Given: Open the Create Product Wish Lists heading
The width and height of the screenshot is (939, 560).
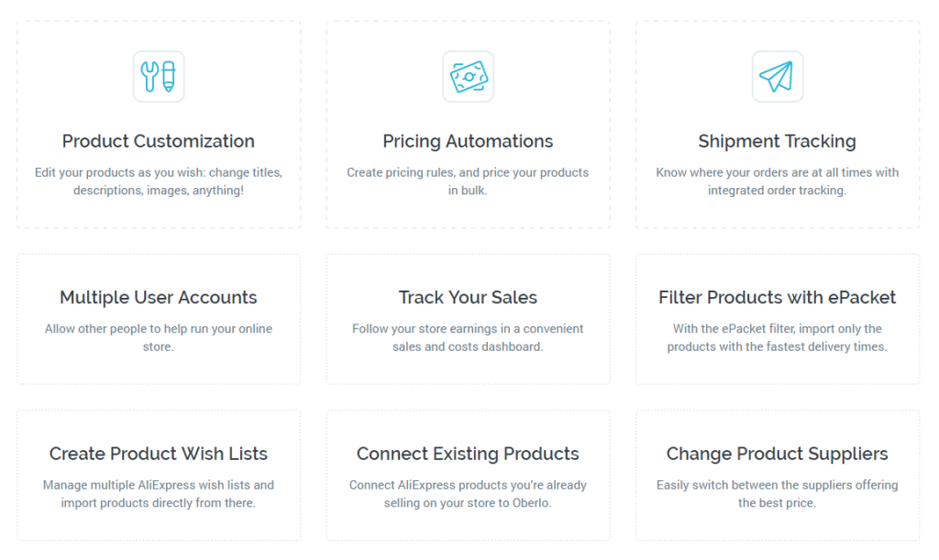Looking at the screenshot, I should pyautogui.click(x=159, y=454).
